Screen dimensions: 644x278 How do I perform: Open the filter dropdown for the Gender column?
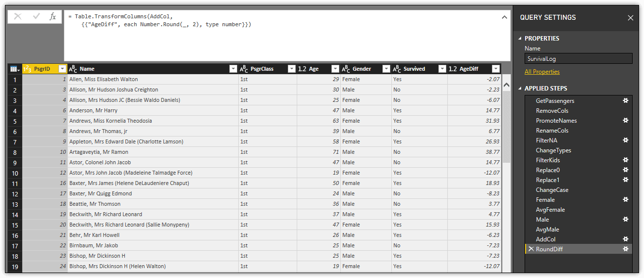coord(386,69)
